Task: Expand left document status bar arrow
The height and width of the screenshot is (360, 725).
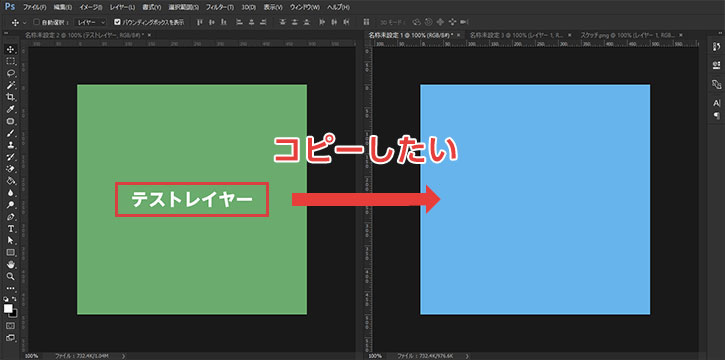Action: (x=123, y=356)
